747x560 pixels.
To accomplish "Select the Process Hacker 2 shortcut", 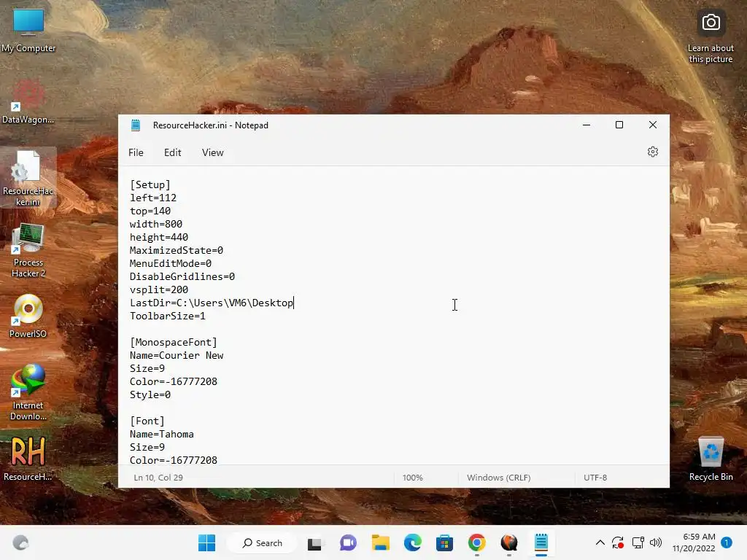I will click(x=28, y=250).
